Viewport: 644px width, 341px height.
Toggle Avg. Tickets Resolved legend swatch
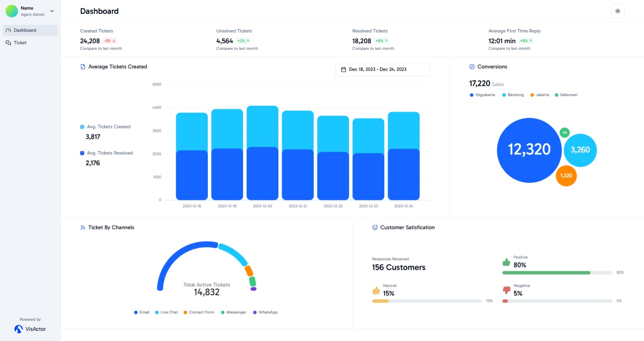tap(82, 153)
